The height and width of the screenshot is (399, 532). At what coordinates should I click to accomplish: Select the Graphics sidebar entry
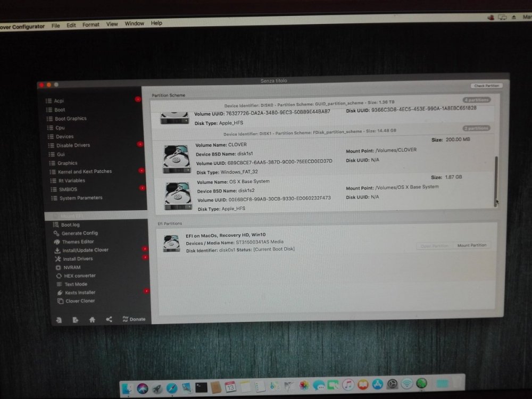tap(67, 163)
